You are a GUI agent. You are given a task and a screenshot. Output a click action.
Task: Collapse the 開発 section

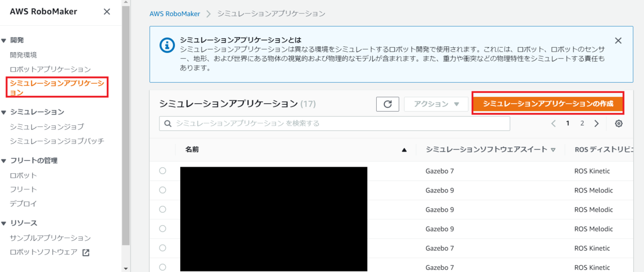pos(4,40)
